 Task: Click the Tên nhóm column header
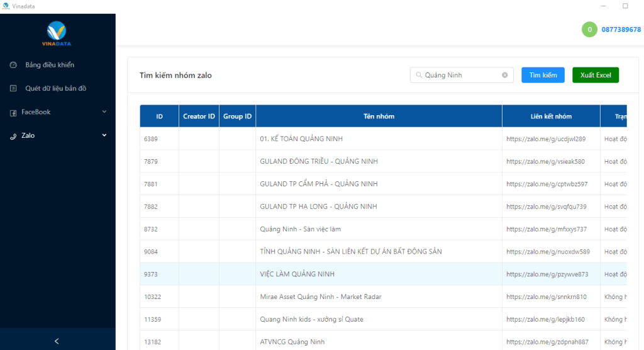click(x=379, y=116)
